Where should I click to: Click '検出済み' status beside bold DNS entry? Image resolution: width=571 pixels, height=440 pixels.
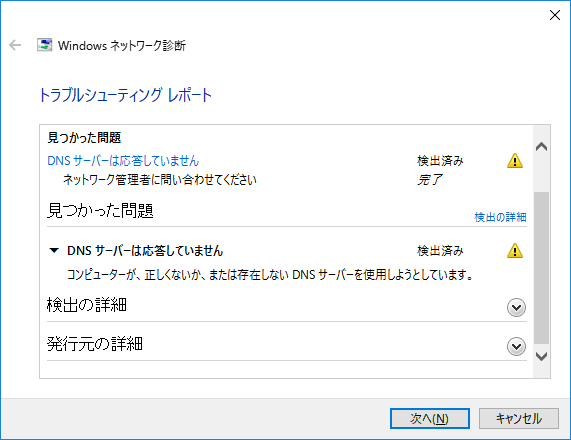click(x=440, y=251)
